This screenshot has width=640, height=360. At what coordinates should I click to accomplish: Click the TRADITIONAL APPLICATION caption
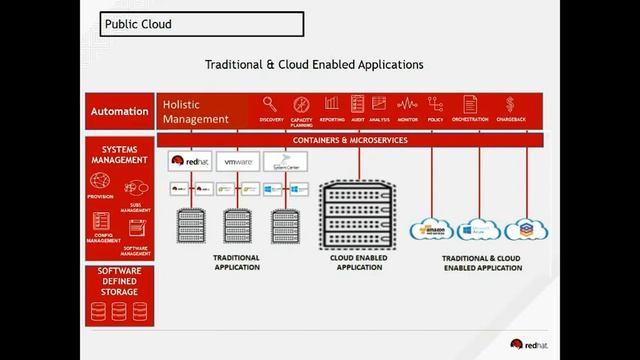tap(237, 262)
